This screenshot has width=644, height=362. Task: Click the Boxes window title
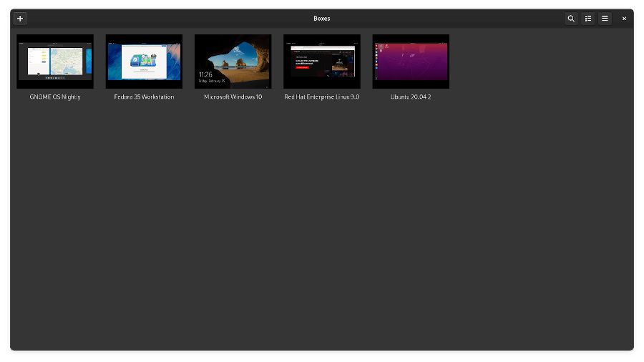click(x=321, y=19)
